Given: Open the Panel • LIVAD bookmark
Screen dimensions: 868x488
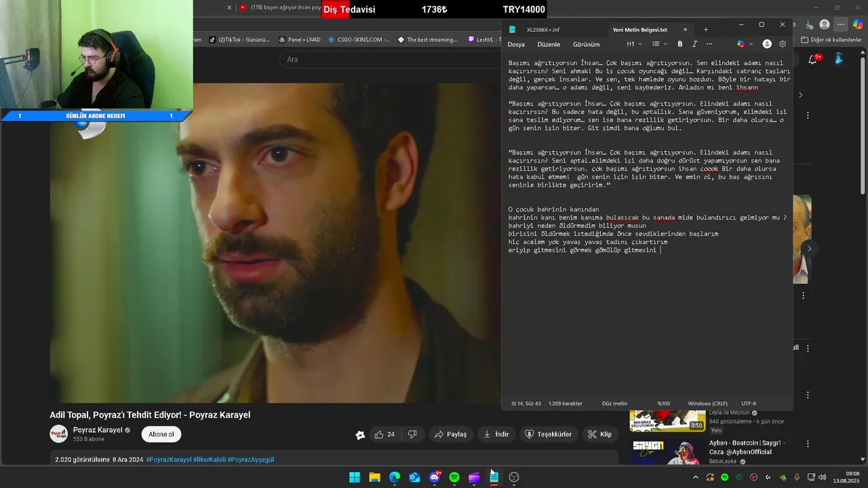Looking at the screenshot, I should [299, 40].
